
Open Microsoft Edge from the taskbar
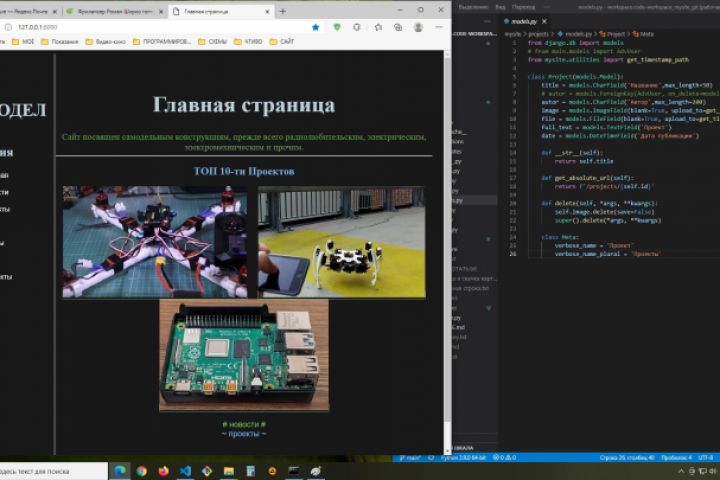coord(120,471)
